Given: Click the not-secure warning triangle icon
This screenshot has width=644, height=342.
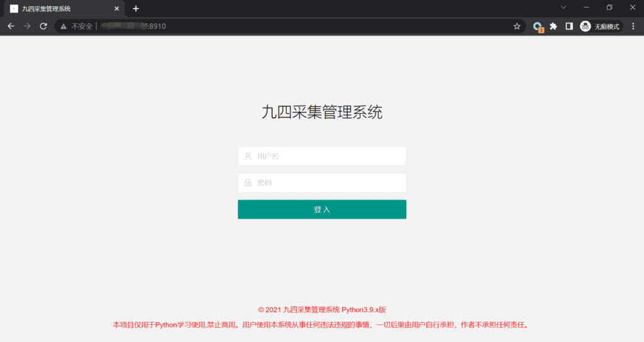Looking at the screenshot, I should [x=64, y=26].
